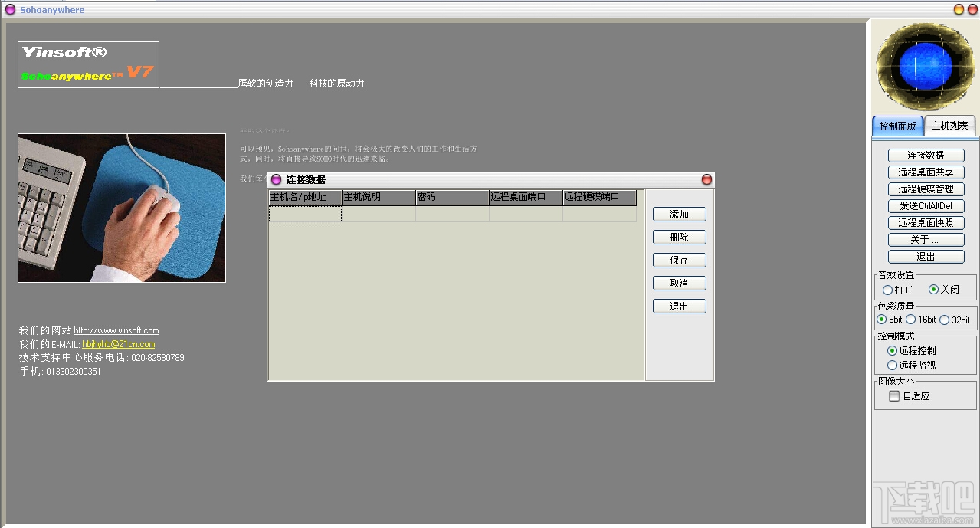The image size is (980, 528).
Task: Check the 自适应 image size checkbox
Action: pyautogui.click(x=893, y=395)
